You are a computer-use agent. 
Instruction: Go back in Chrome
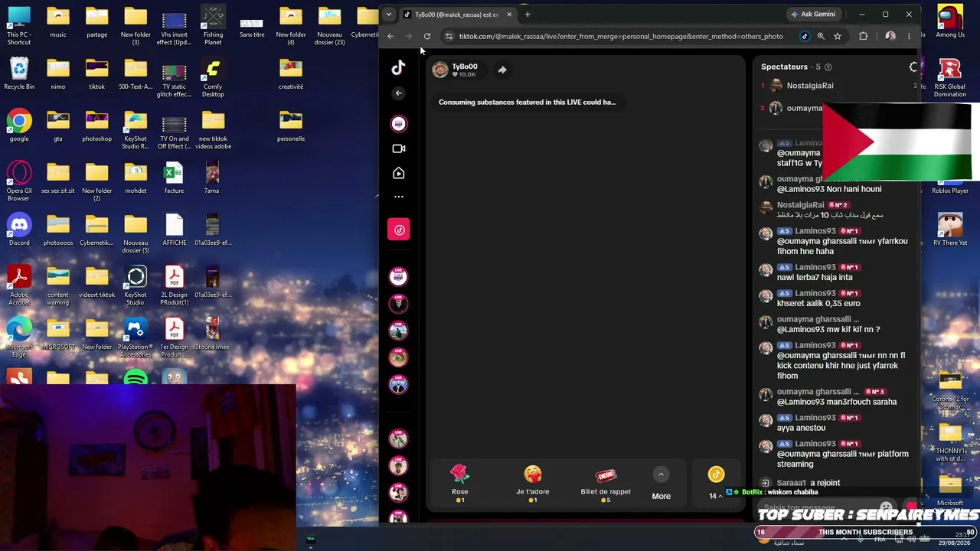point(390,36)
